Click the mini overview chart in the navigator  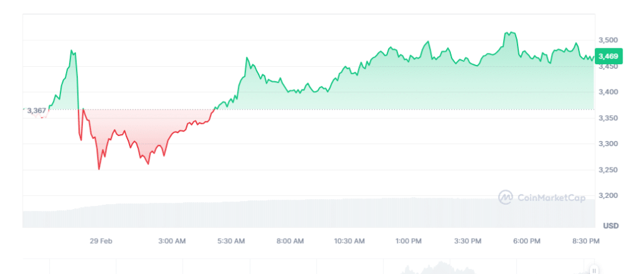(308, 266)
